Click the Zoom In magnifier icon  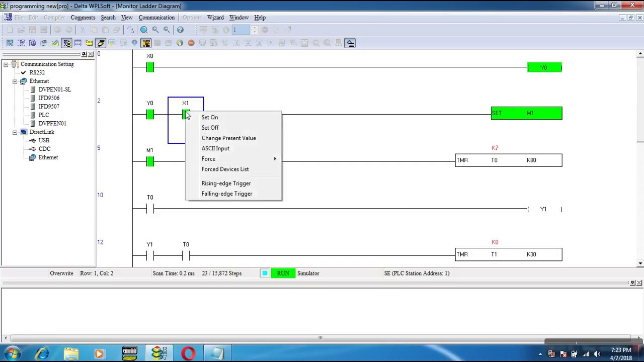coord(155,30)
